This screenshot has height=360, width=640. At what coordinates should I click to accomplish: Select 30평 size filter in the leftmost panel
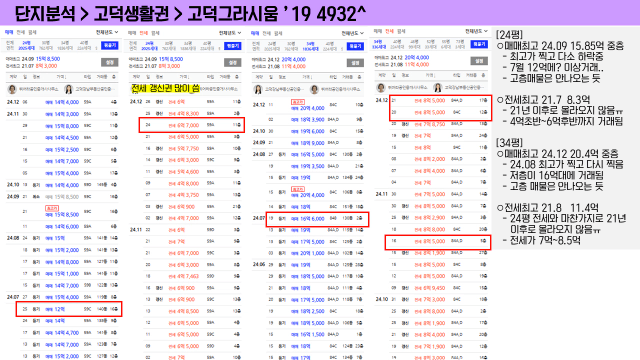(46, 45)
